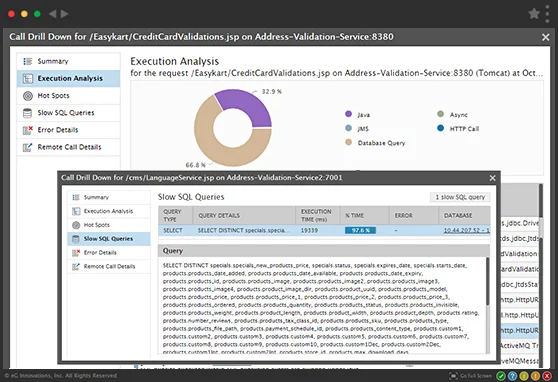Click the 19339 execution time value

click(309, 231)
